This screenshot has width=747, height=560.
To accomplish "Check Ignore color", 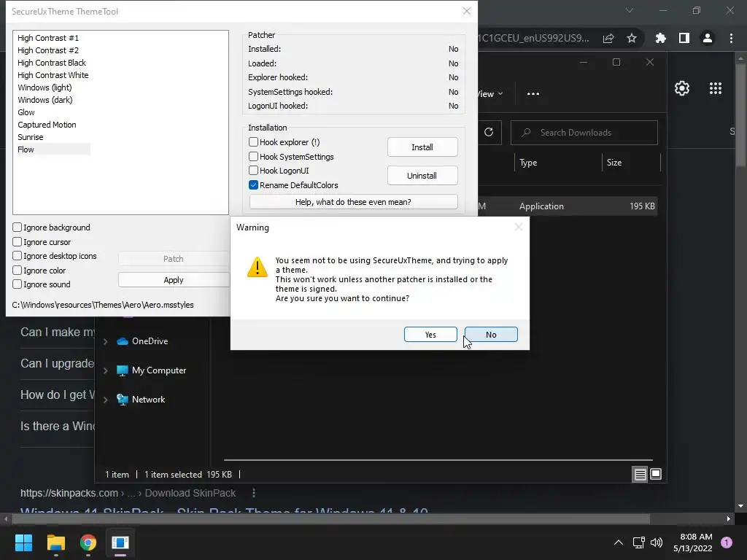I will pos(18,270).
